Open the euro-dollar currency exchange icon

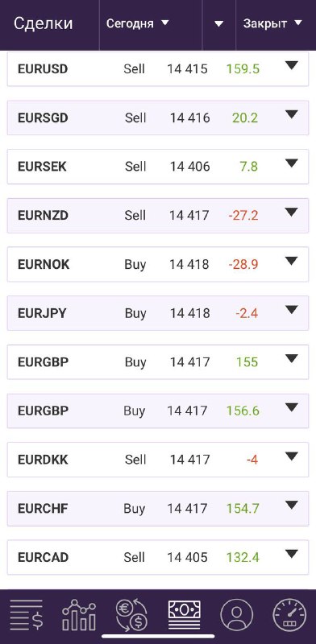click(x=131, y=615)
